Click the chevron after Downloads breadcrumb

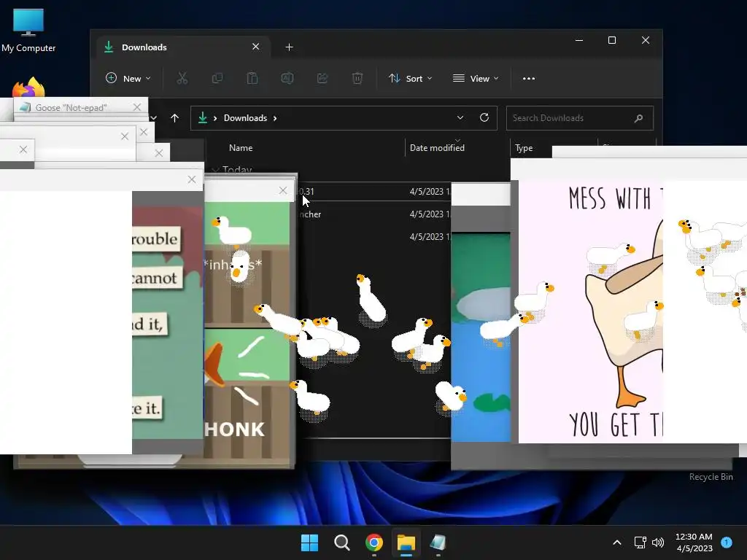click(x=275, y=118)
